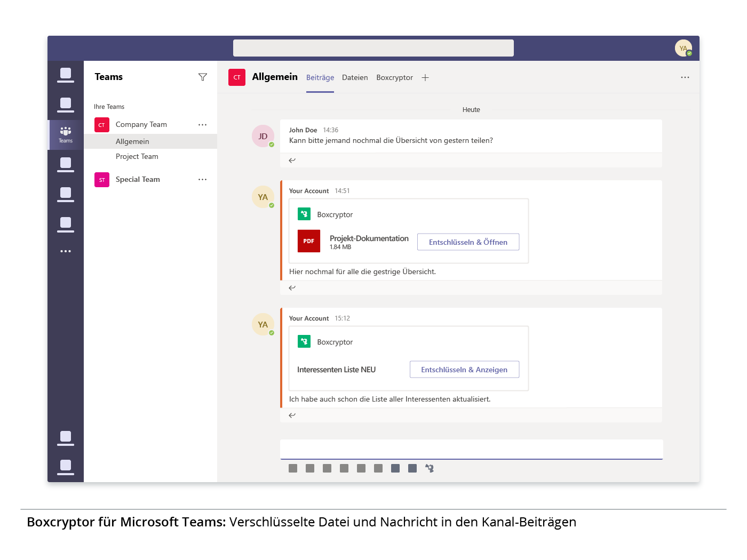Click the text 'Hier nochmal für alle...'
The image size is (747, 560).
(x=362, y=272)
